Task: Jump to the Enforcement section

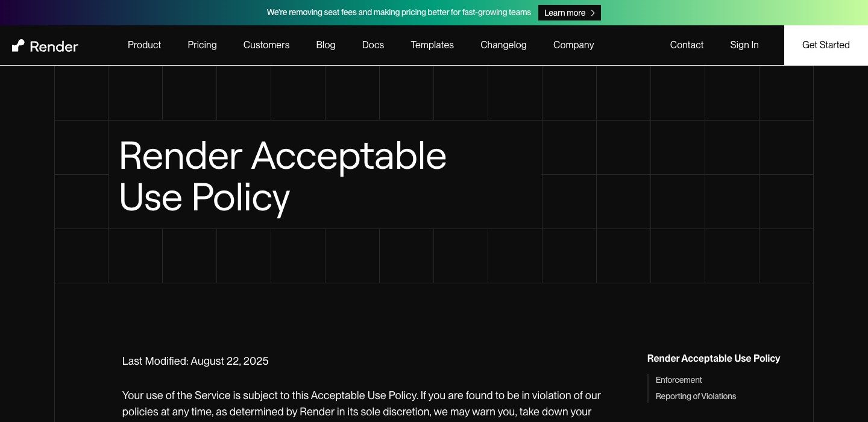Action: (679, 380)
